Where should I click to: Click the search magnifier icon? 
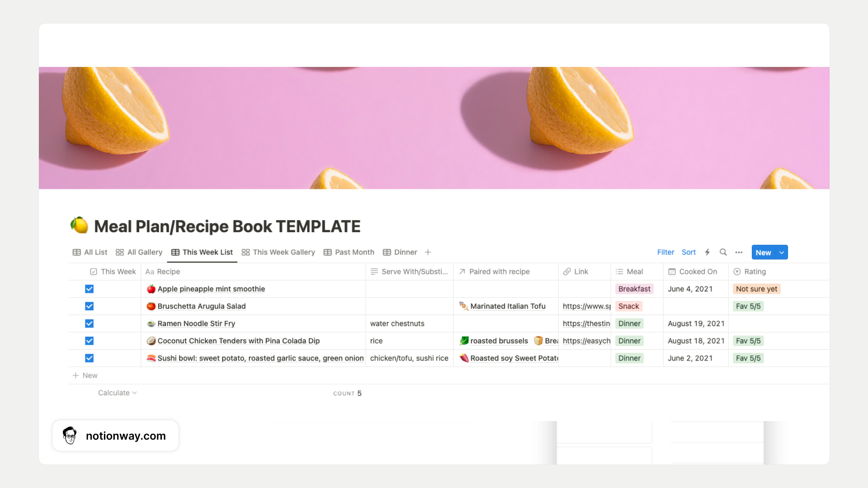pos(723,252)
